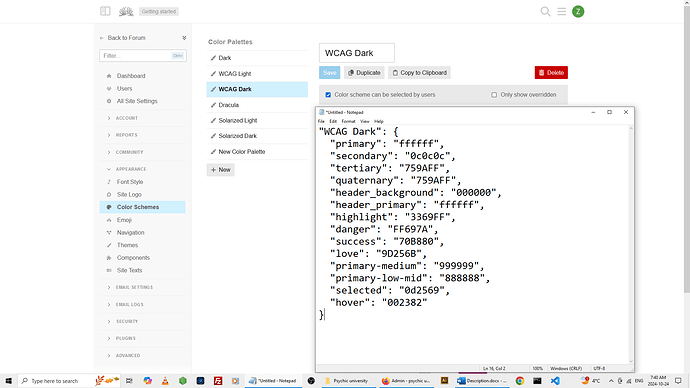690x388 pixels.
Task: Click the Themes paintbrush icon in sidebar
Action: click(109, 245)
